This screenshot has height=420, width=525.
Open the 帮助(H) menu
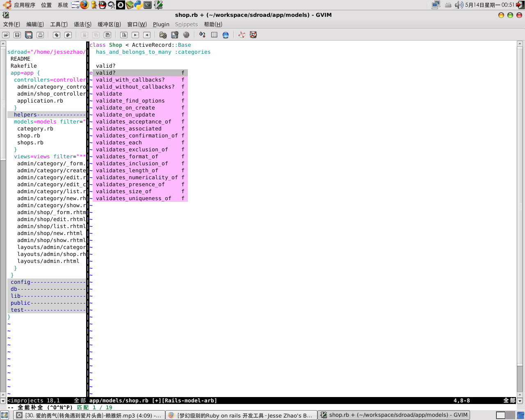click(x=213, y=24)
